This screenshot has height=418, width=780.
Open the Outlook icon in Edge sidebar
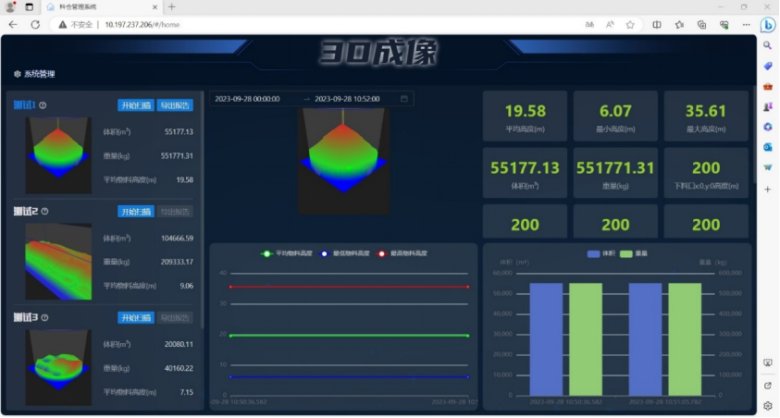pos(767,147)
